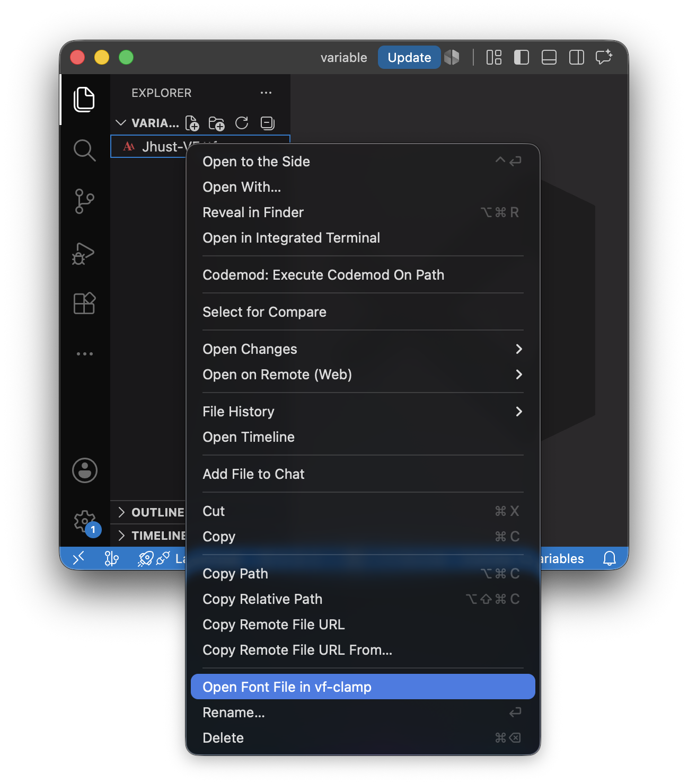Select Open Font File in vf-clamp

pos(363,687)
